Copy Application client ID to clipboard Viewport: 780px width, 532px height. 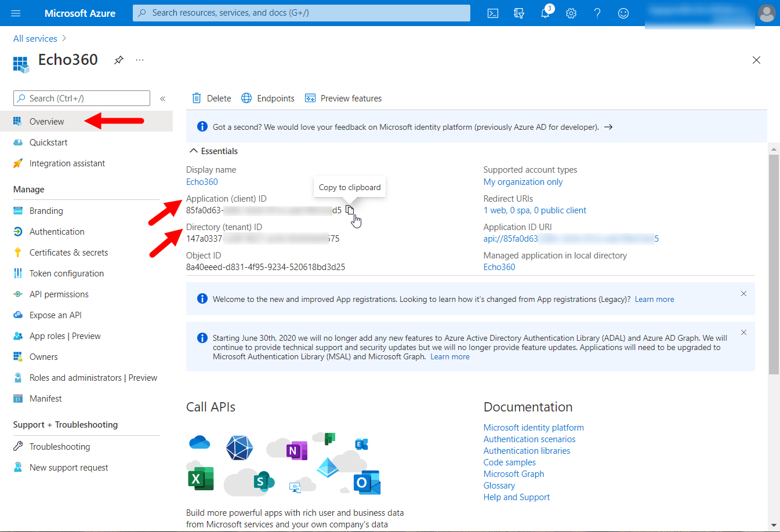tap(350, 210)
